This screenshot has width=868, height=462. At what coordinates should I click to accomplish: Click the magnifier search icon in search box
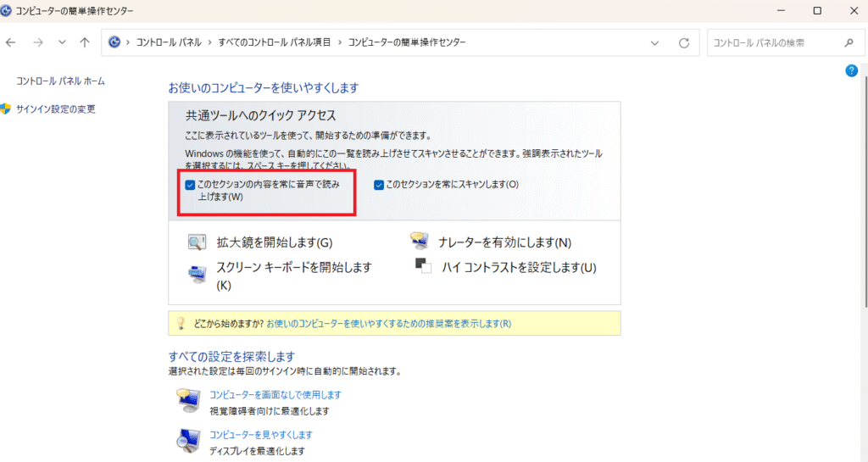click(x=849, y=42)
